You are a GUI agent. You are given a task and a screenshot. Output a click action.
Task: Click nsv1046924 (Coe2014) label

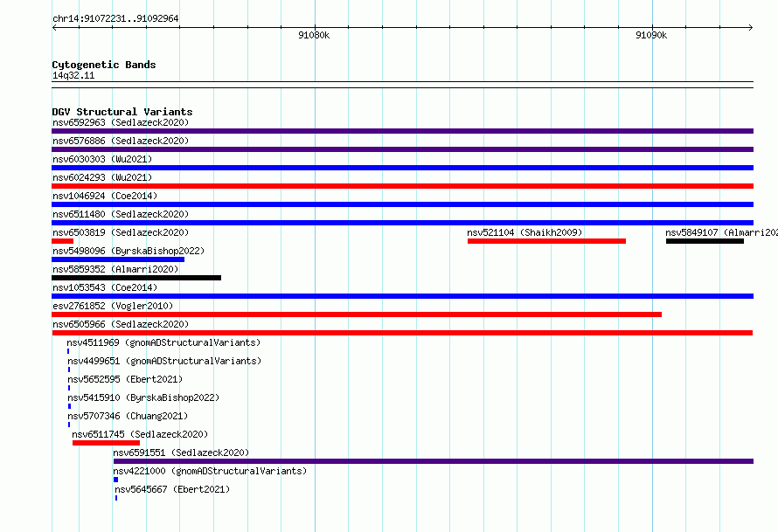105,196
